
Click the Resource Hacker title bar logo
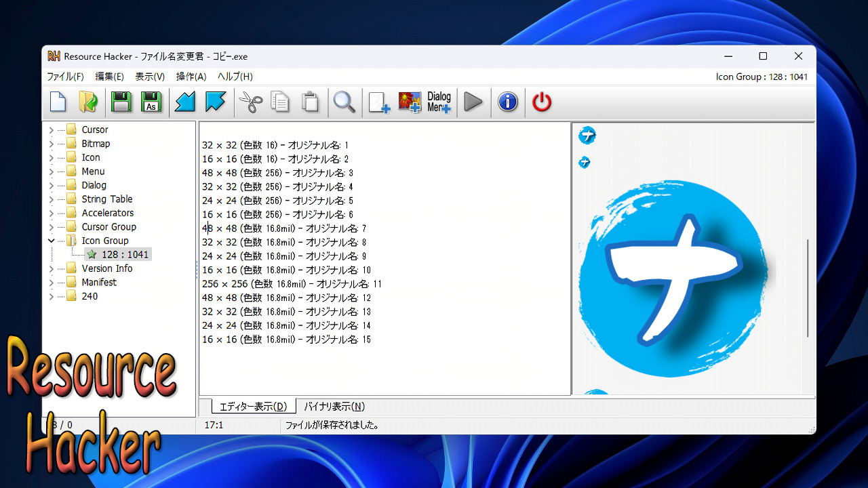pyautogui.click(x=54, y=56)
